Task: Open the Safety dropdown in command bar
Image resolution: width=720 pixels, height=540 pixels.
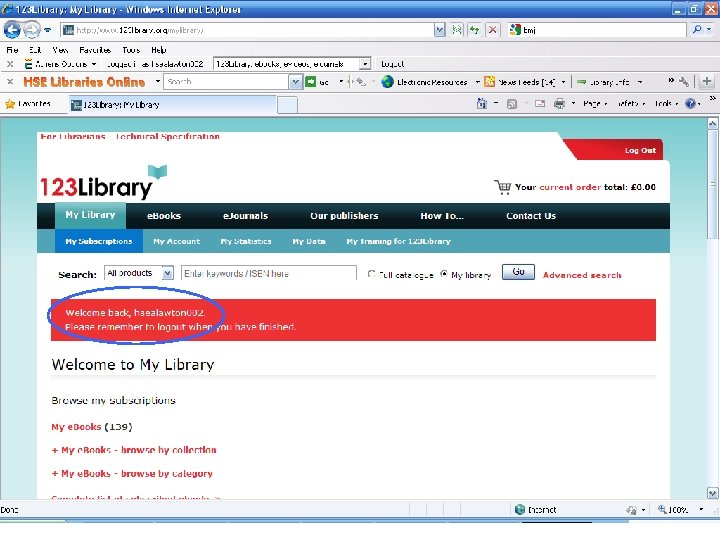Action: (631, 104)
